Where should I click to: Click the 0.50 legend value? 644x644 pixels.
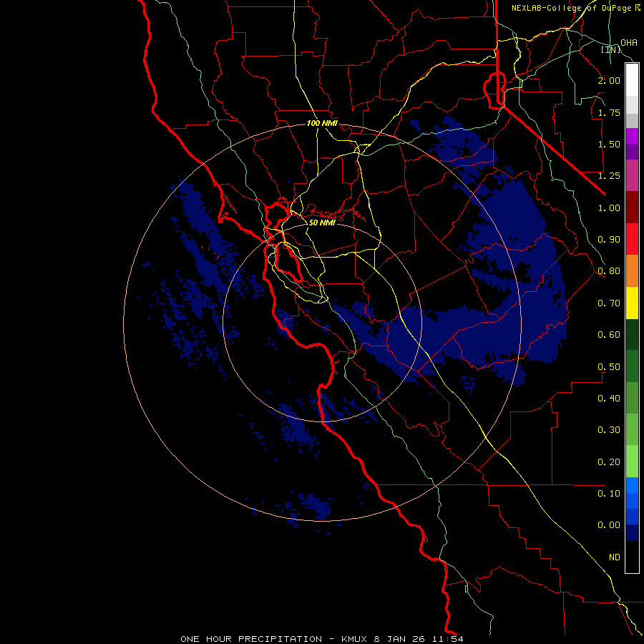609,367
